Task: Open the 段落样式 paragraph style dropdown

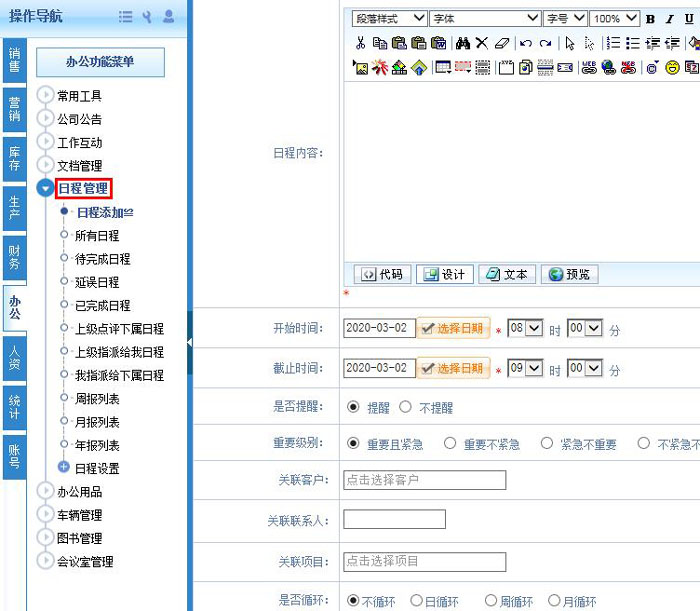Action: (x=390, y=19)
